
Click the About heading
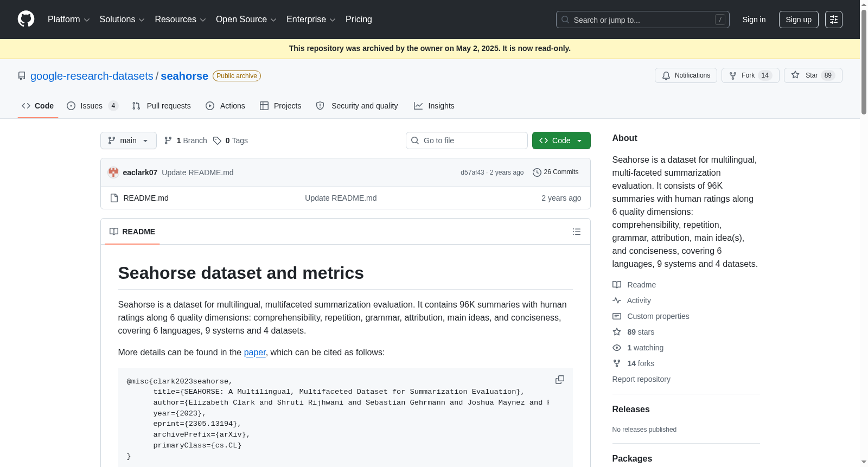(x=625, y=138)
